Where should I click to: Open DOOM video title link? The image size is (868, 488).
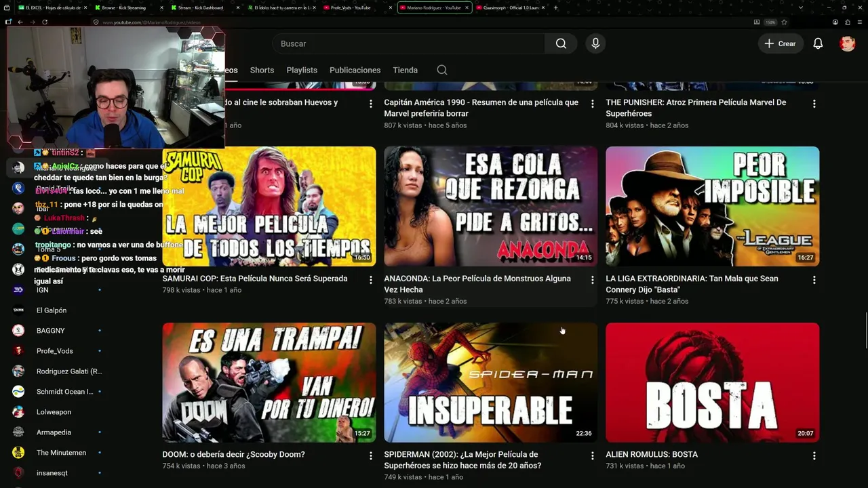pos(233,455)
